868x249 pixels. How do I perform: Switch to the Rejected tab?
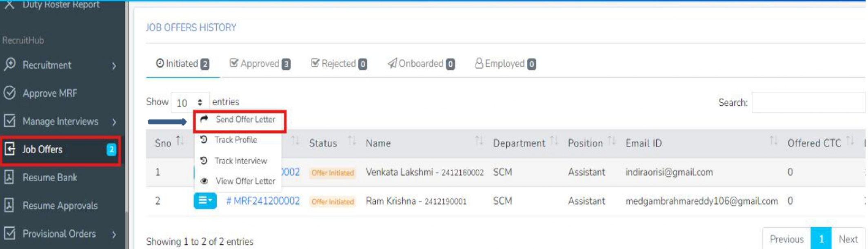pos(339,64)
